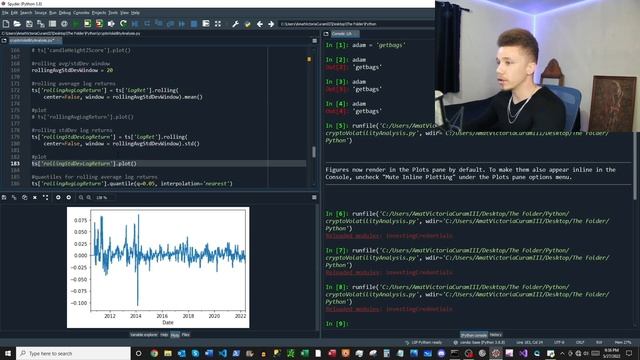Open Windows Start menu
The width and height of the screenshot is (640, 360).
[x=8, y=353]
